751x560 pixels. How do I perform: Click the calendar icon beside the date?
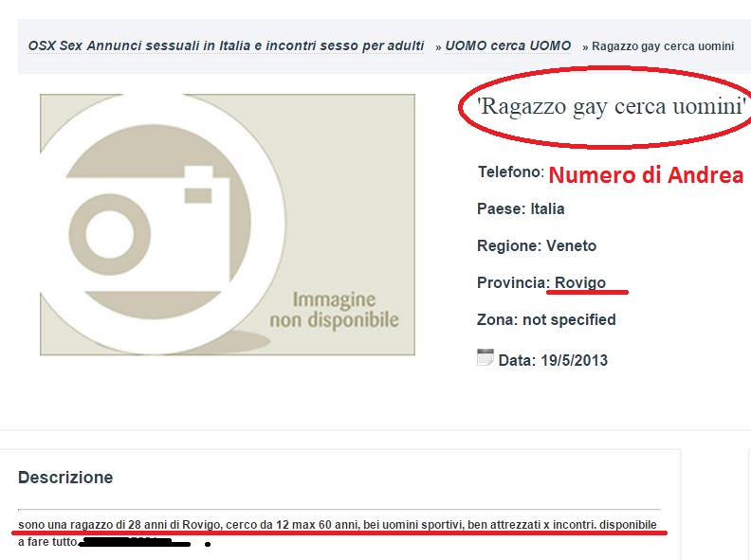pyautogui.click(x=485, y=357)
